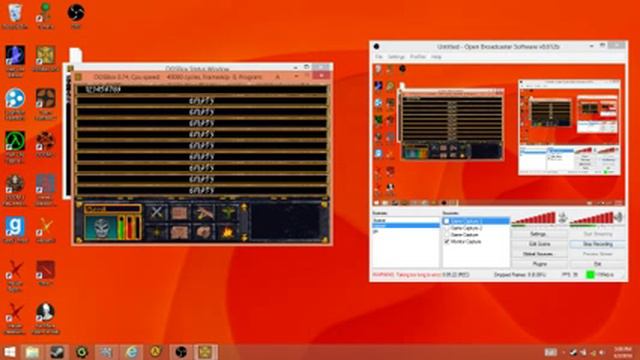Switch to DOSBox from the taskbar

(x=205, y=352)
